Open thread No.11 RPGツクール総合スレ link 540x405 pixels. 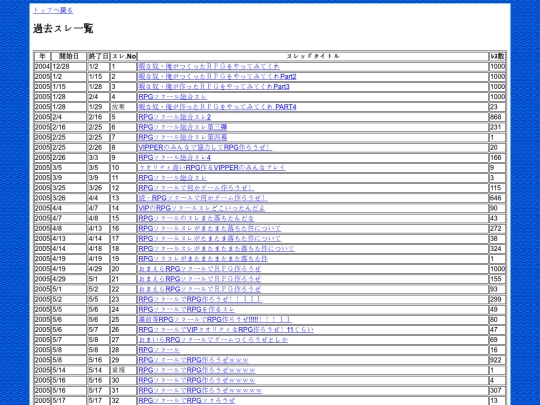click(173, 178)
